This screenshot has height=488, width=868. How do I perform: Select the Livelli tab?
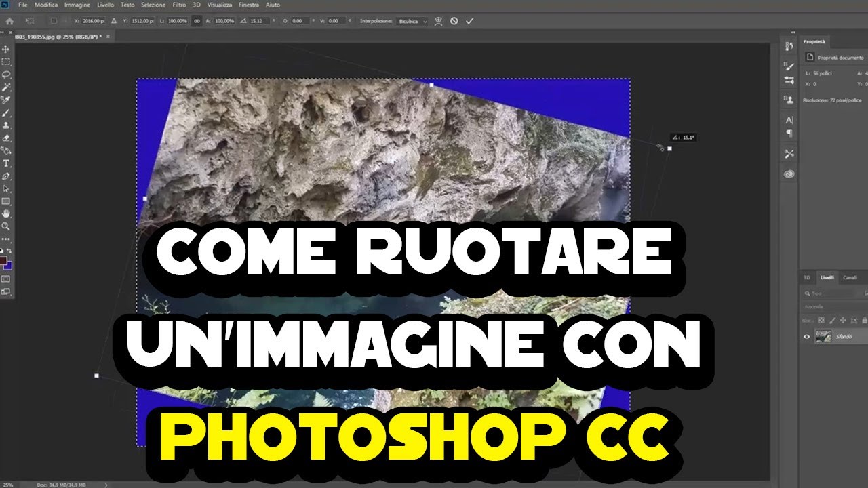pyautogui.click(x=827, y=278)
